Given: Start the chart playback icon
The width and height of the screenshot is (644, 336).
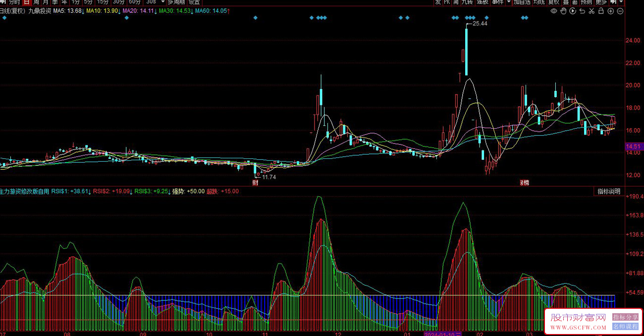Looking at the screenshot, I should tap(573, 11).
